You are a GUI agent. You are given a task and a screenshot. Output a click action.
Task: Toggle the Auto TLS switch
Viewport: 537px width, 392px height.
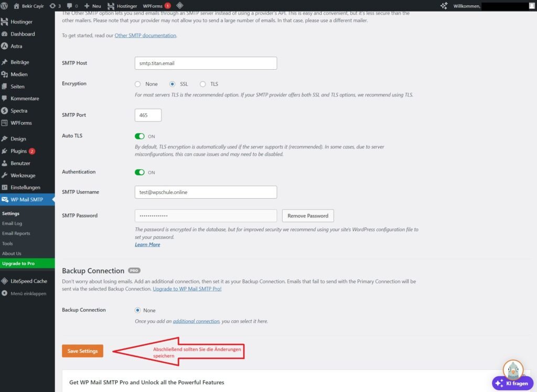tap(139, 136)
